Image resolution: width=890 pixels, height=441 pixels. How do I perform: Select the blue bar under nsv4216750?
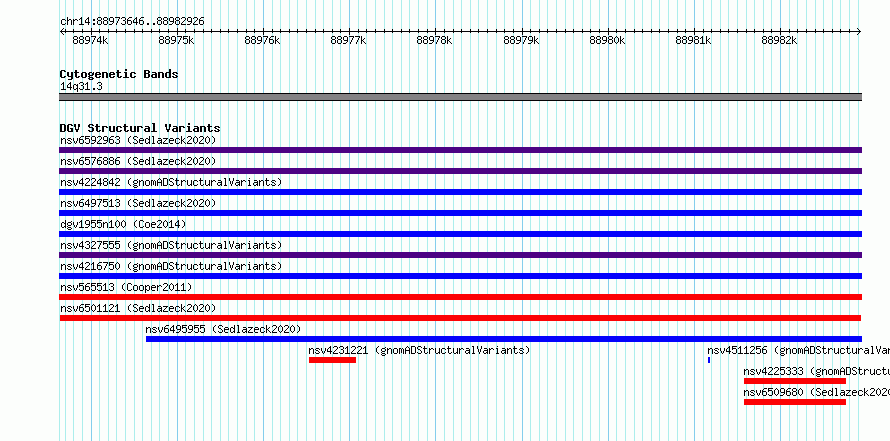[x=460, y=276]
